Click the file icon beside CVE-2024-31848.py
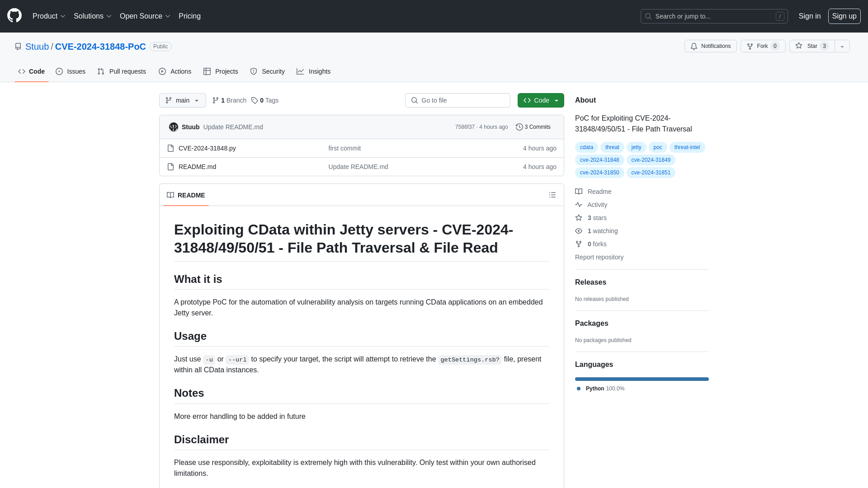868x488 pixels. coord(170,148)
